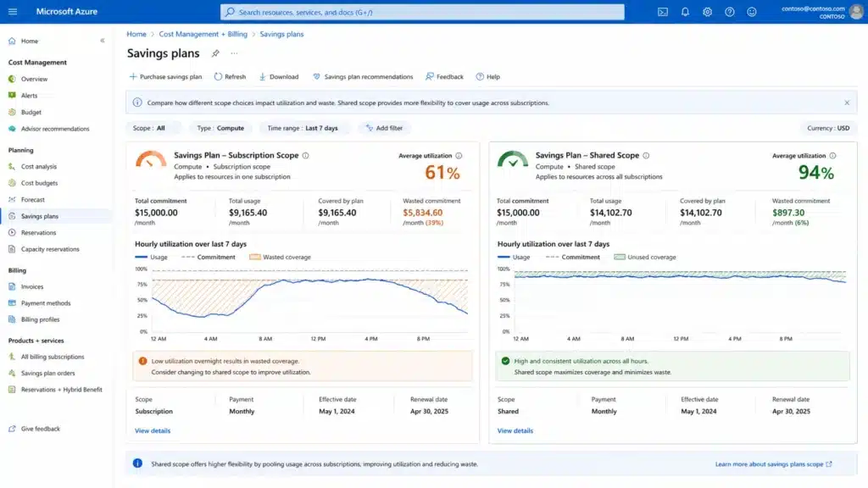Open more options ellipsis beside Savings plans title

(x=234, y=53)
